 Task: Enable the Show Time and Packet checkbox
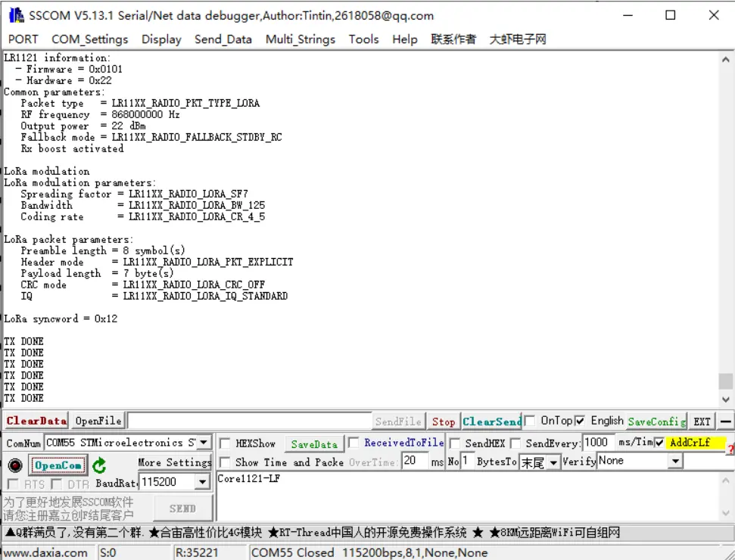pyautogui.click(x=225, y=462)
